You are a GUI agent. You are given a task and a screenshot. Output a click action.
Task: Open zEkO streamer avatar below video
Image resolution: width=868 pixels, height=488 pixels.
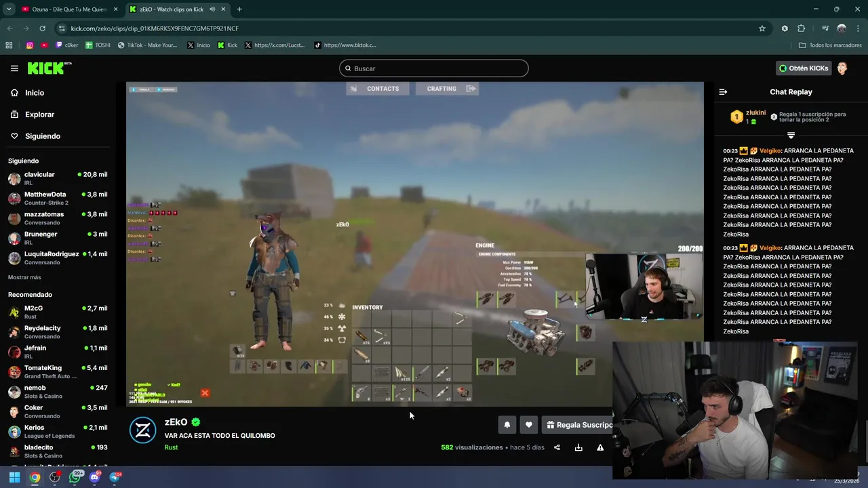[x=143, y=430]
